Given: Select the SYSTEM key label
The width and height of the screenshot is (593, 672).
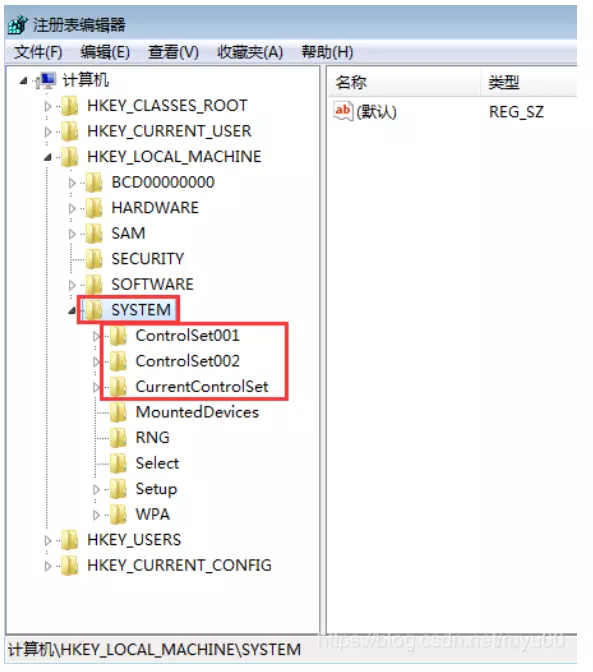Looking at the screenshot, I should 141,310.
